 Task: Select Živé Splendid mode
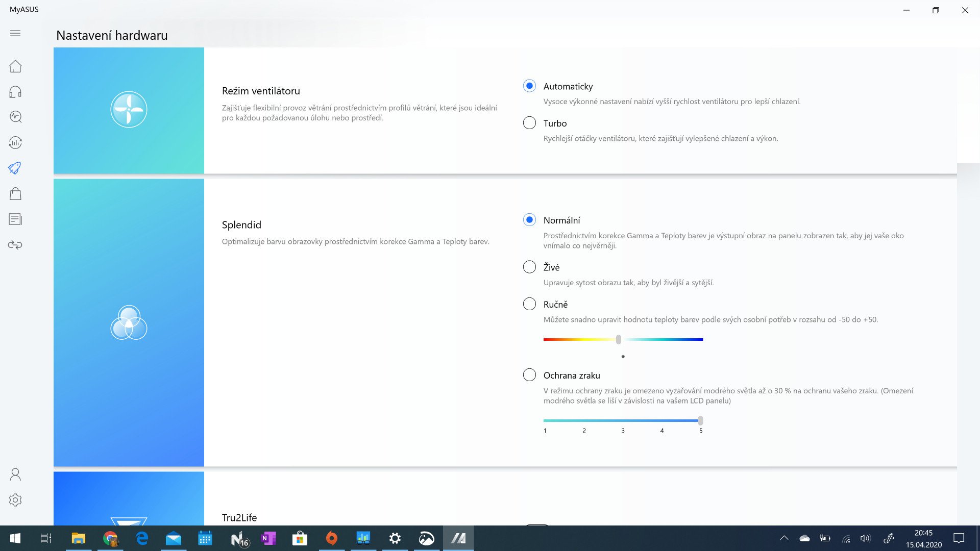point(529,267)
